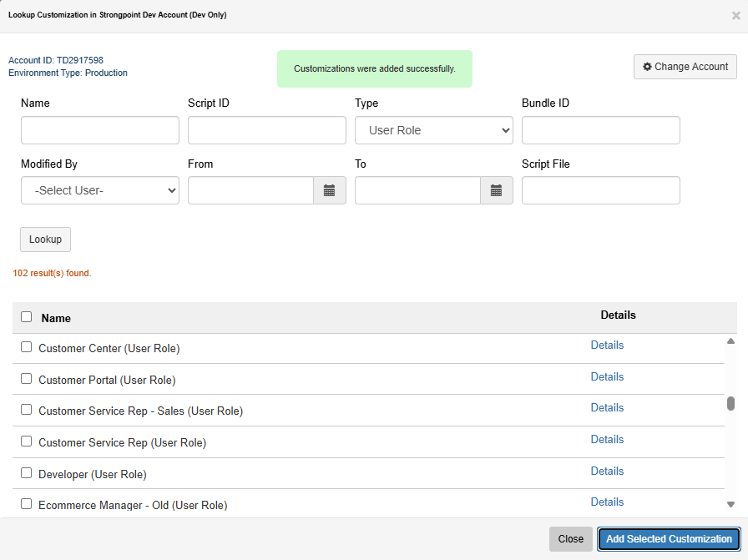Expand the Modified By user selector
748x560 pixels.
(x=99, y=190)
